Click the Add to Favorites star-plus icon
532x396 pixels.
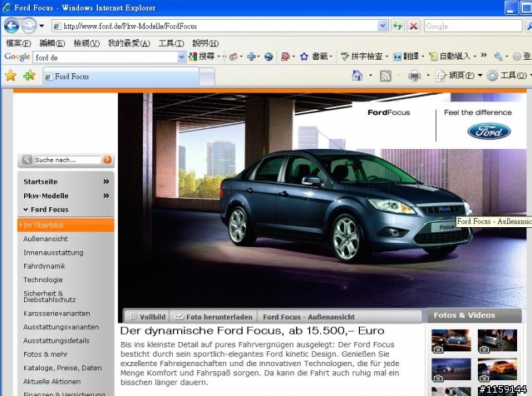tap(30, 76)
